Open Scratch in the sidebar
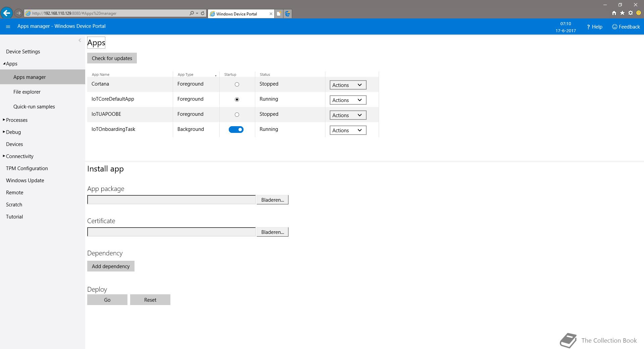 14,205
